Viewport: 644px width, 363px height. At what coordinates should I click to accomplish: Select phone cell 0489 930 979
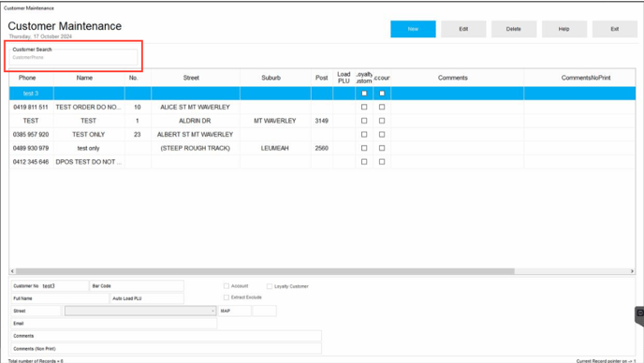pyautogui.click(x=31, y=148)
